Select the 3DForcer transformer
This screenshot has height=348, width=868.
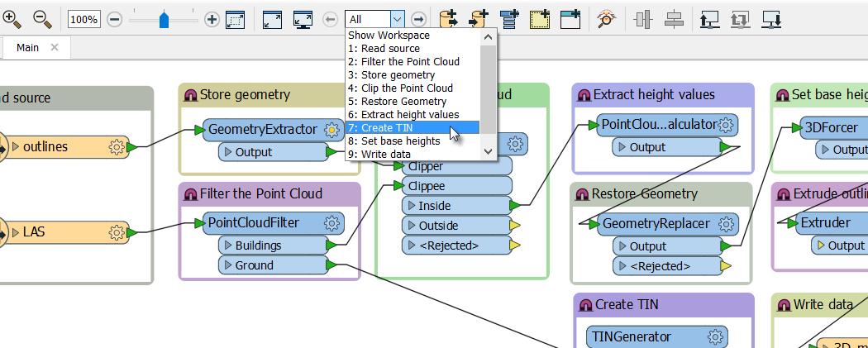[831, 128]
